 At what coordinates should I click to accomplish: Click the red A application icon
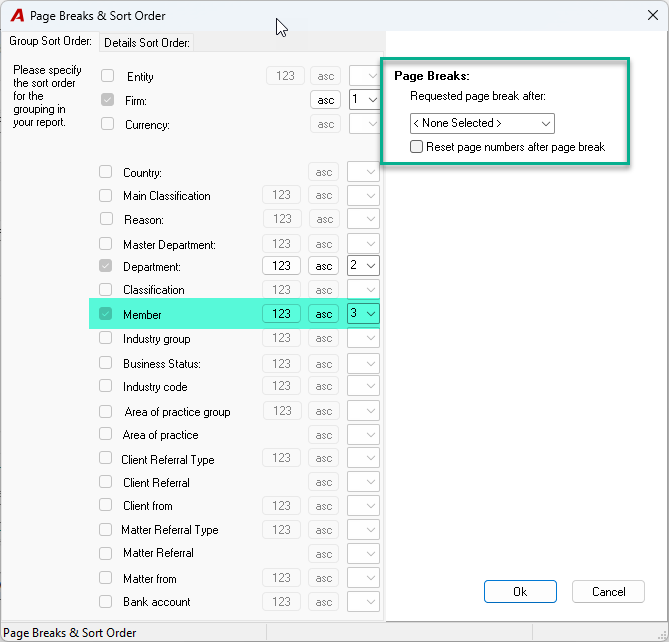point(17,15)
